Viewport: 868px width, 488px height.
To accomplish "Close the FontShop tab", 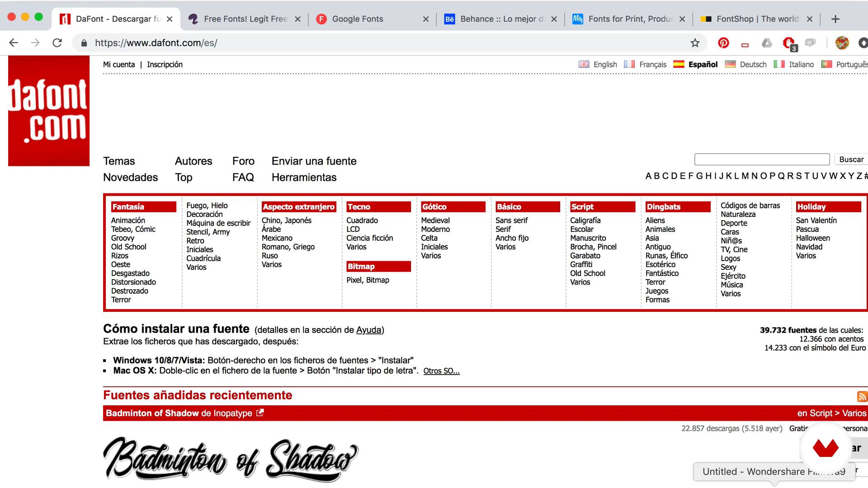I will pos(810,19).
